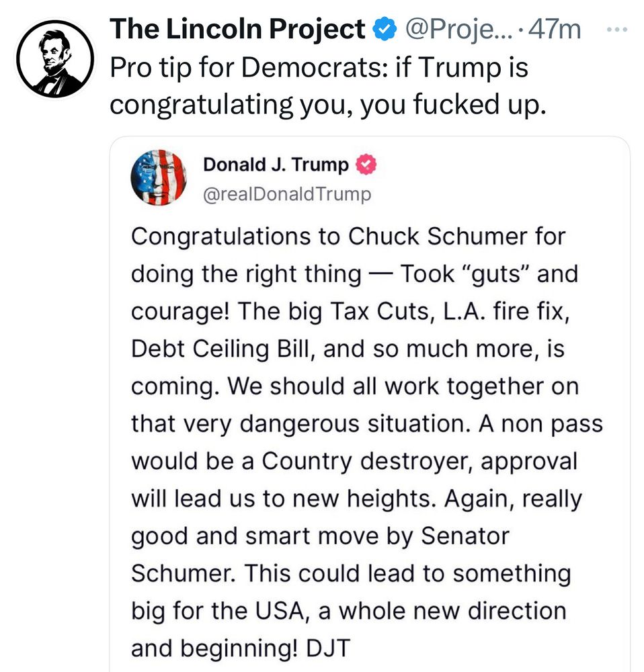This screenshot has width=644, height=672.
Task: Click the quoted Donald J. Trump avatar
Action: click(x=158, y=177)
